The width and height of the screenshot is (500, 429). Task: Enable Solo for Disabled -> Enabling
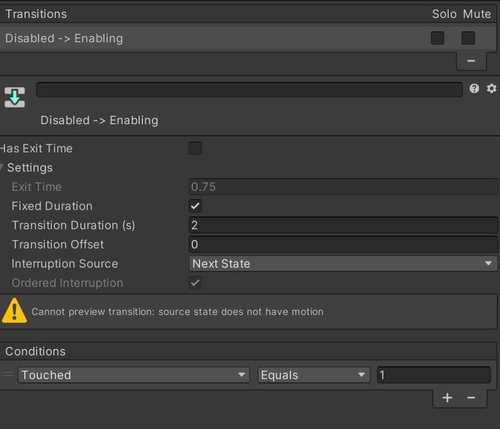click(437, 38)
